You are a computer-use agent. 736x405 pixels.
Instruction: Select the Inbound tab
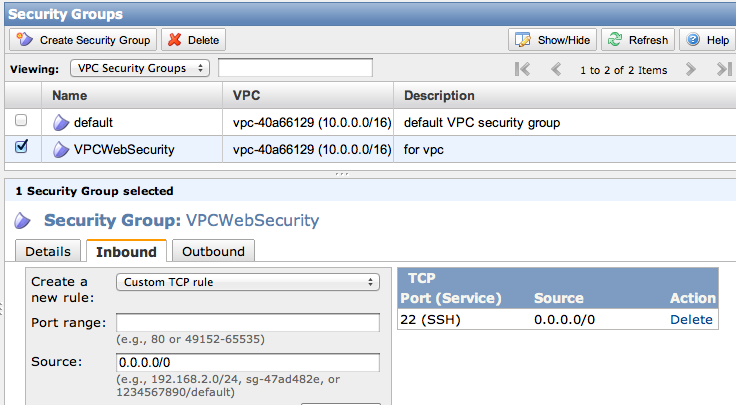126,251
